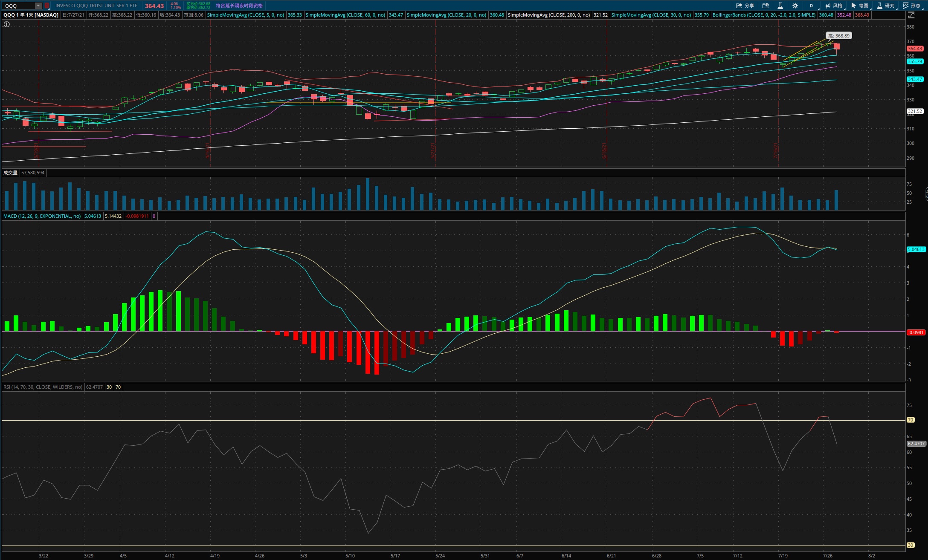Click the 收:364.43 close value
Screen dimensions: 928x560
[170, 15]
